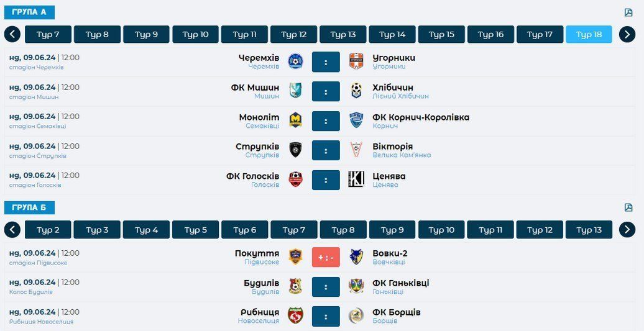Click the Покуття team crest
The width and height of the screenshot is (644, 331).
pos(296,256)
